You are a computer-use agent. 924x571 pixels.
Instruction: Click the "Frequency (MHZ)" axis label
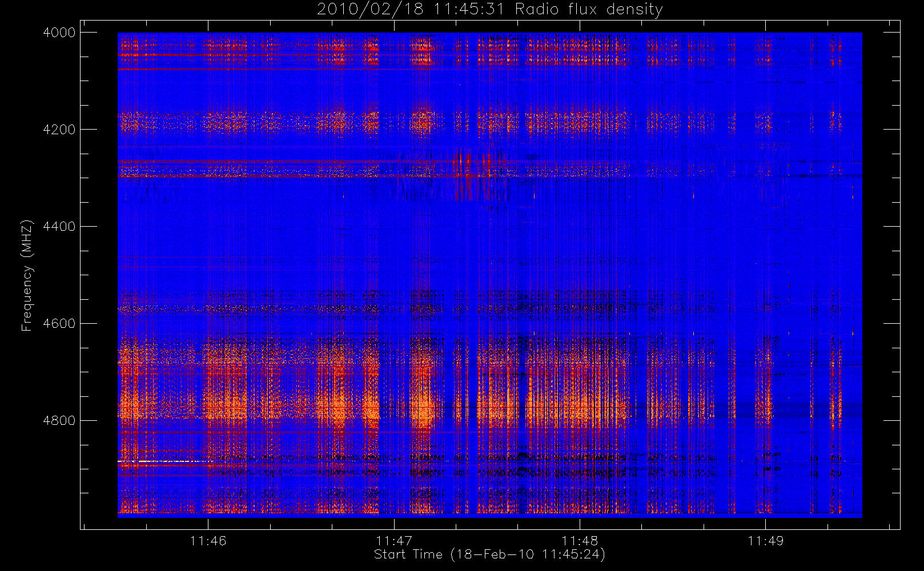coord(26,276)
